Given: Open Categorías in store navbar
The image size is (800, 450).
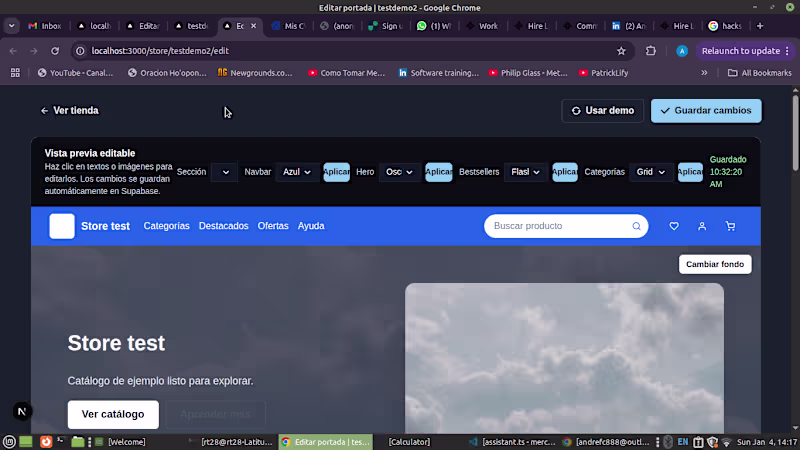Looking at the screenshot, I should coord(166,226).
